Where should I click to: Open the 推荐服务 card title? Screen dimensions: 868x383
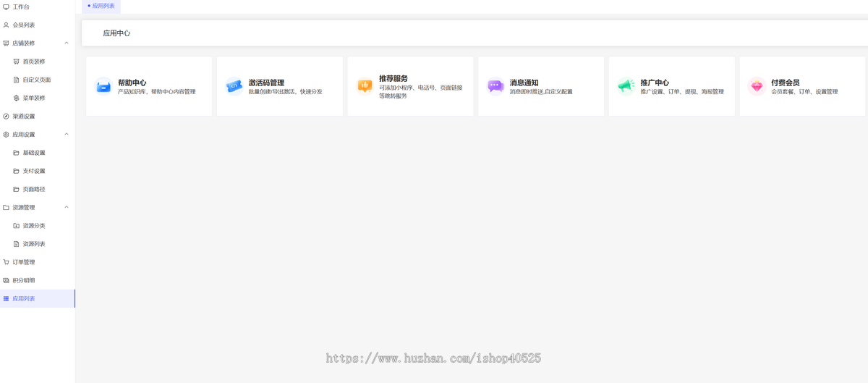(393, 78)
